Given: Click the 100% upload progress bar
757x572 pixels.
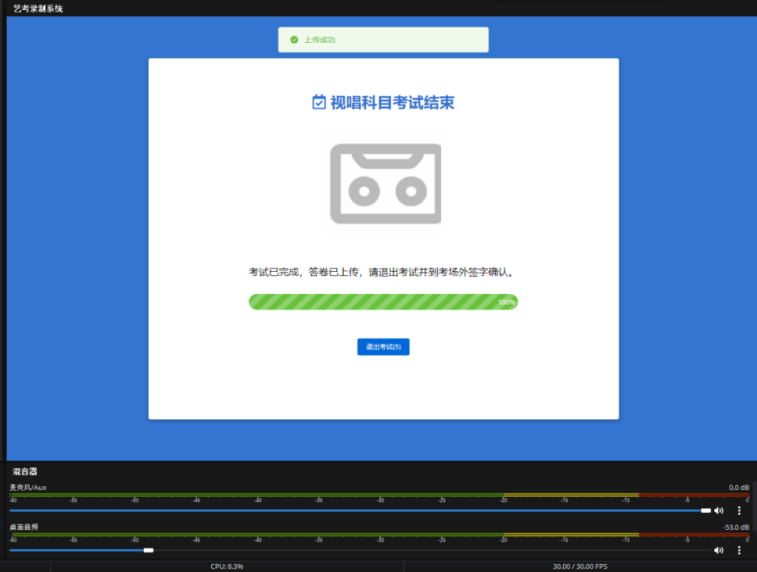Looking at the screenshot, I should pyautogui.click(x=383, y=302).
